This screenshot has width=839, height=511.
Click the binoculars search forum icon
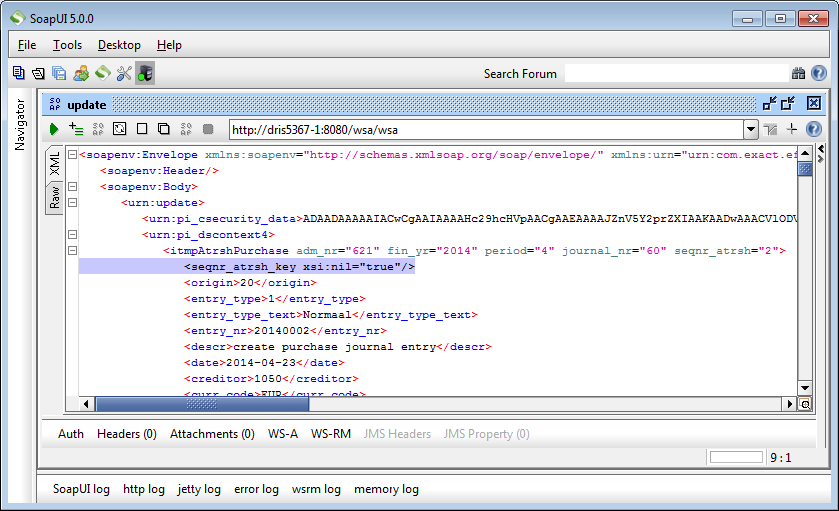click(798, 73)
